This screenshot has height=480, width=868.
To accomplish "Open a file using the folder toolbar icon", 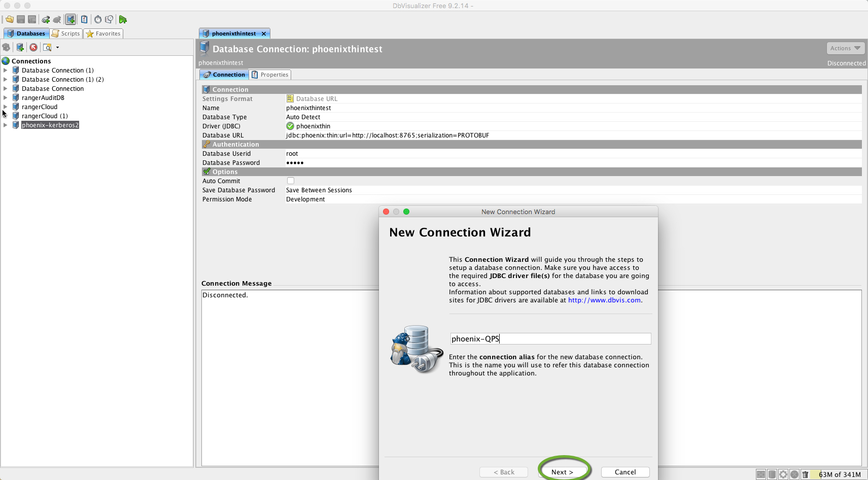I will [x=9, y=19].
